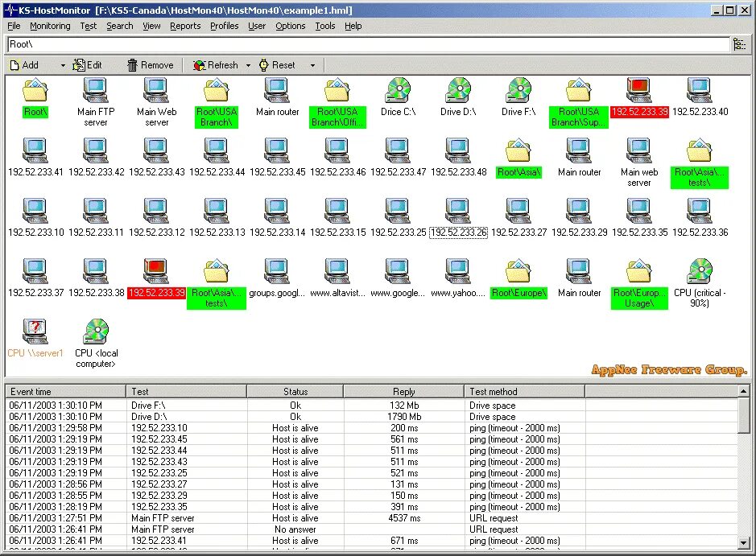Screen dimensions: 756x556
Task: Select the www.google... host icon
Action: [398, 272]
